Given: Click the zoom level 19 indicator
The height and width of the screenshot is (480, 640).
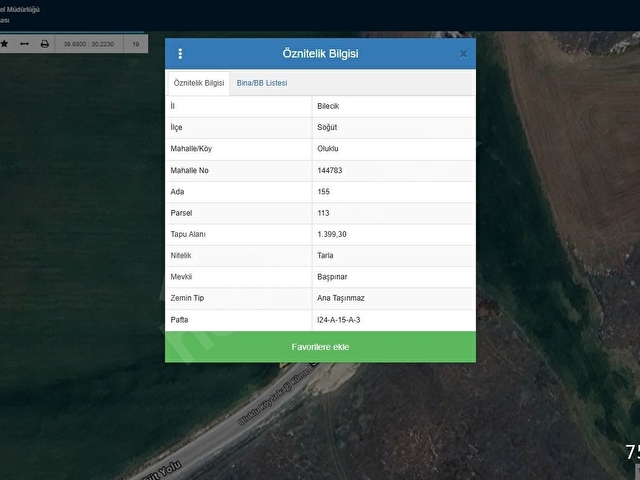Looking at the screenshot, I should (x=136, y=44).
